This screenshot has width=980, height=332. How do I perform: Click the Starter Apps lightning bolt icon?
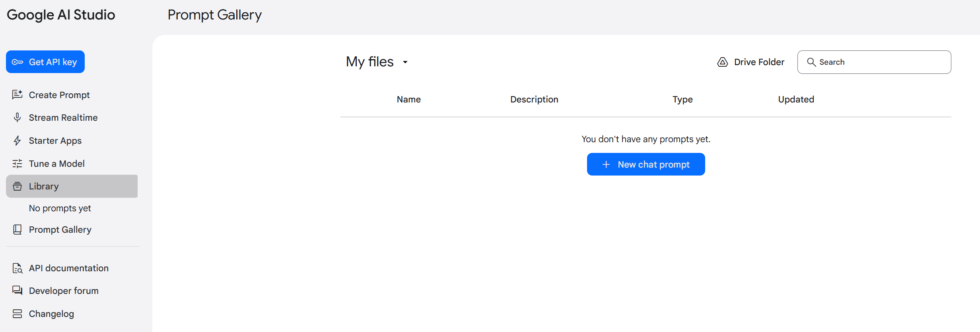click(17, 141)
